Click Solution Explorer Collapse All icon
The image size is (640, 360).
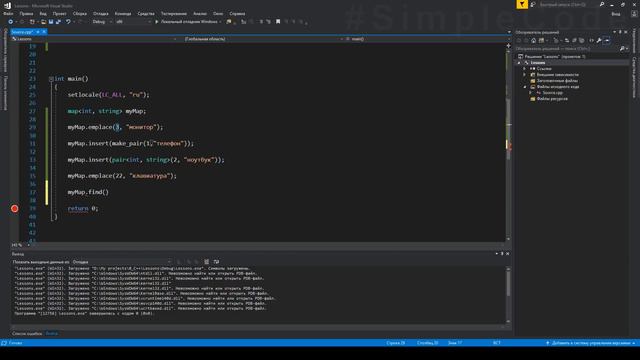click(x=574, y=40)
